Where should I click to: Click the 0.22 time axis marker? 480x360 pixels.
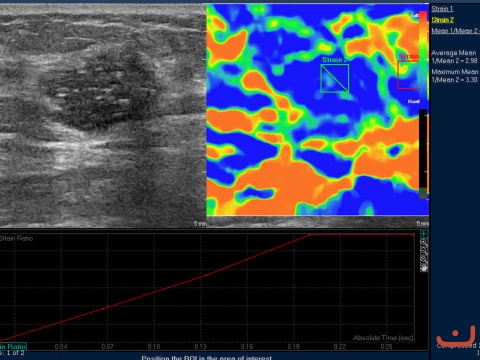[x=340, y=347]
